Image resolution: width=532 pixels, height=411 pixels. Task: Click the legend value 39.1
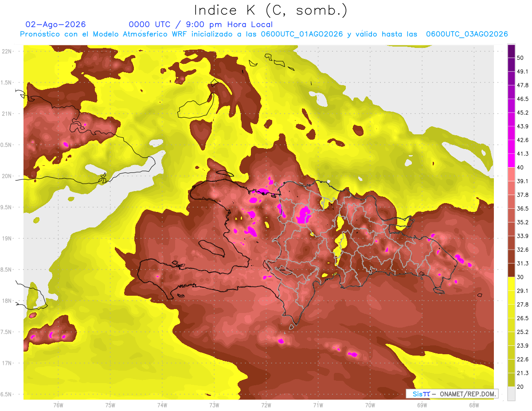523,181
